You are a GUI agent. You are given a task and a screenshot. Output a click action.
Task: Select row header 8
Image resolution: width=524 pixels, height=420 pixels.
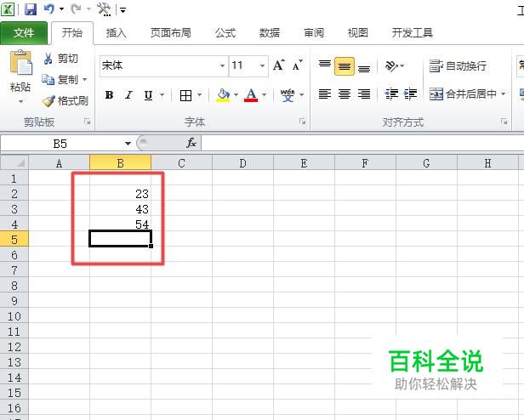point(14,286)
